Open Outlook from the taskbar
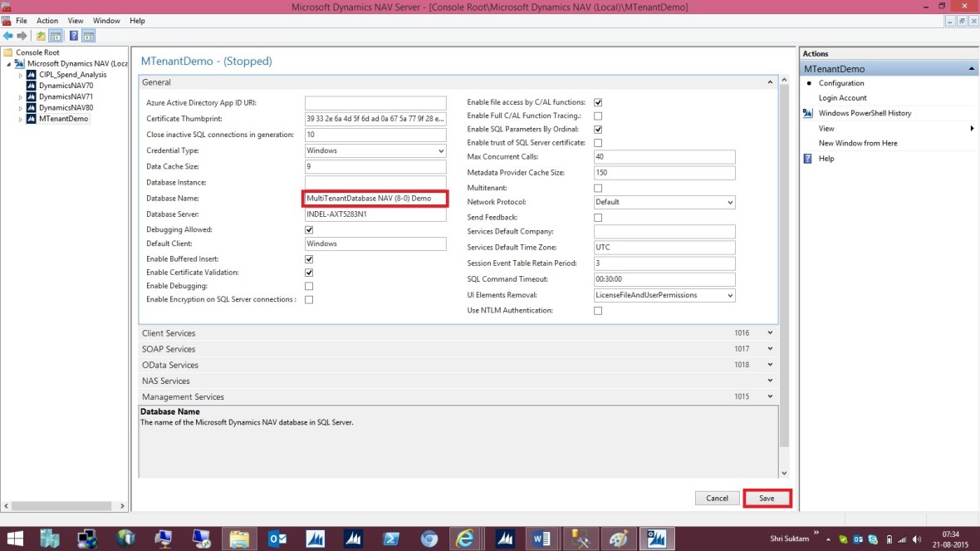Image resolution: width=980 pixels, height=551 pixels. point(277,539)
